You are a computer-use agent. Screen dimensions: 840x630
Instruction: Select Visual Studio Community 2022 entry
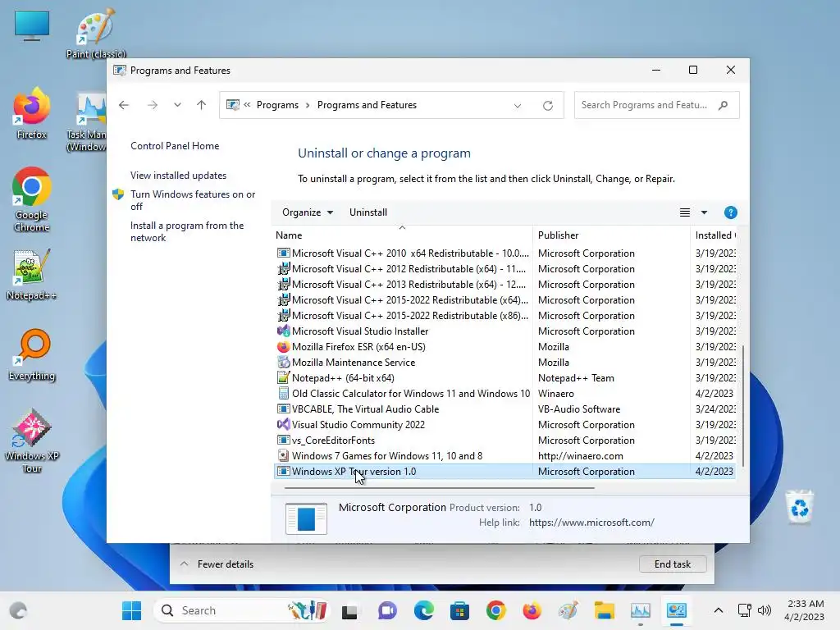[x=505, y=425]
